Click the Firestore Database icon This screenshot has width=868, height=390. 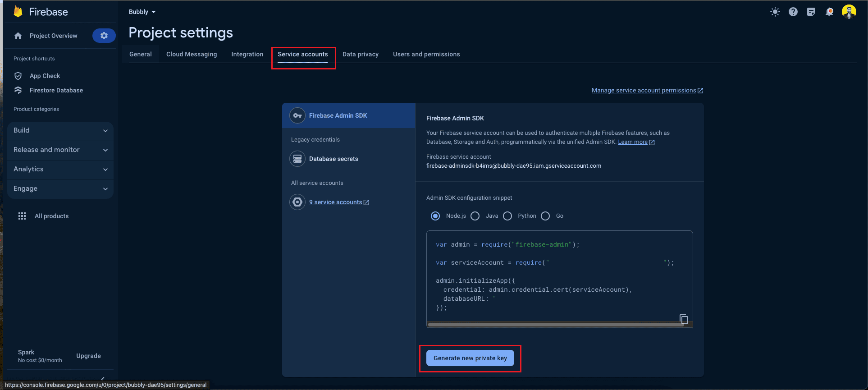click(18, 90)
